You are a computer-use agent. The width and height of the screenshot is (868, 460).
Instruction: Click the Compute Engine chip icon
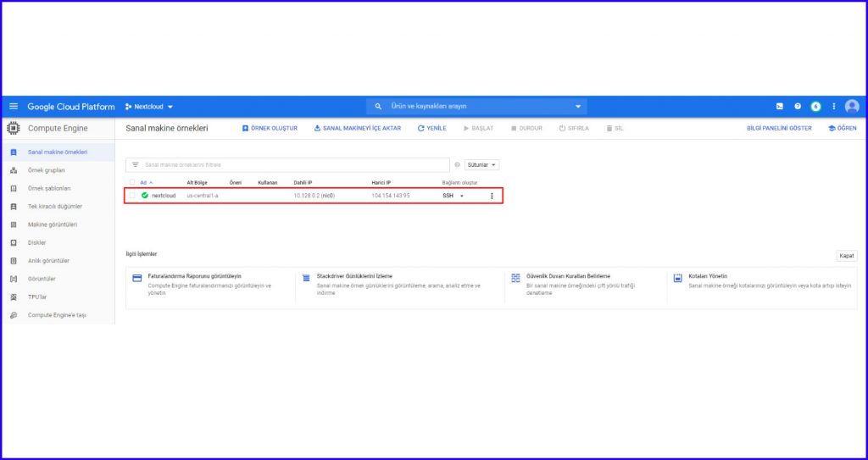coord(14,129)
